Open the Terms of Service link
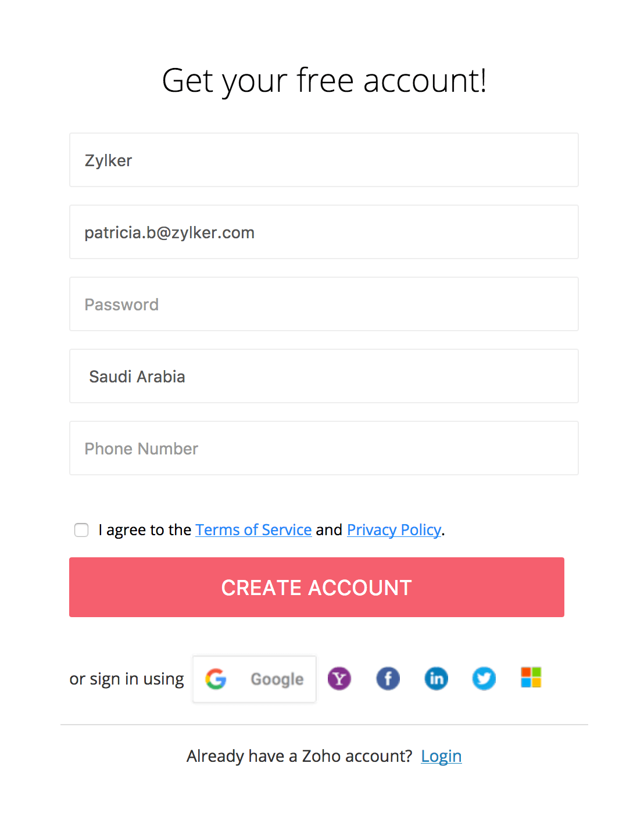This screenshot has width=644, height=831. [x=253, y=530]
